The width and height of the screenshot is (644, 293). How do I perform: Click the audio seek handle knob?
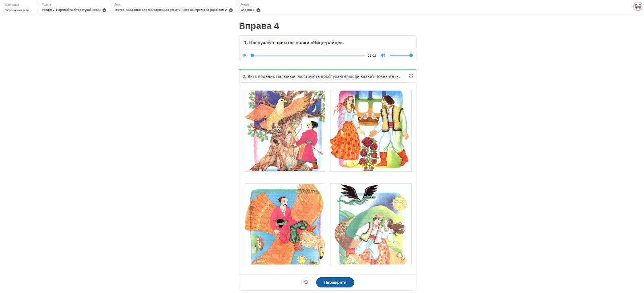tap(252, 55)
